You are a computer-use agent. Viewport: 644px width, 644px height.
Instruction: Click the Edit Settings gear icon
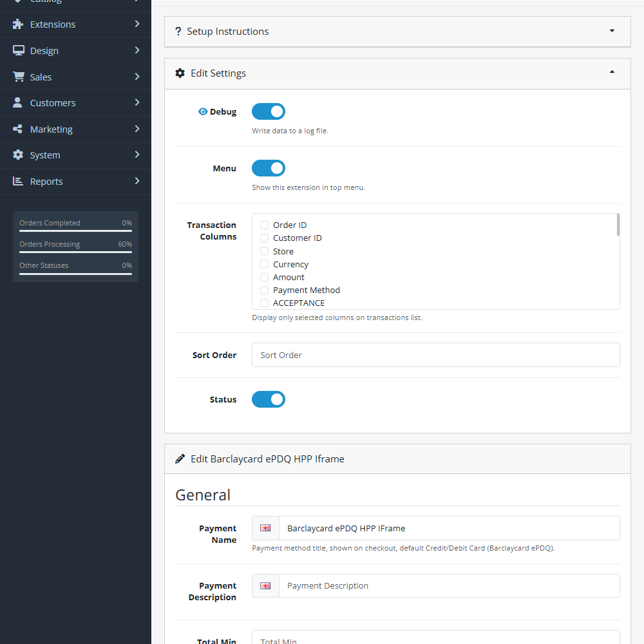(180, 73)
